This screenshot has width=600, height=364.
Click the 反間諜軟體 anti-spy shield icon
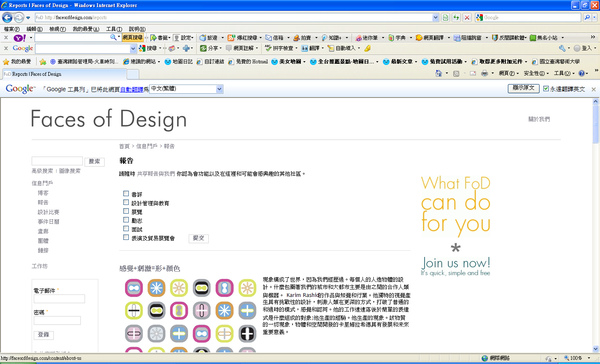click(x=495, y=38)
